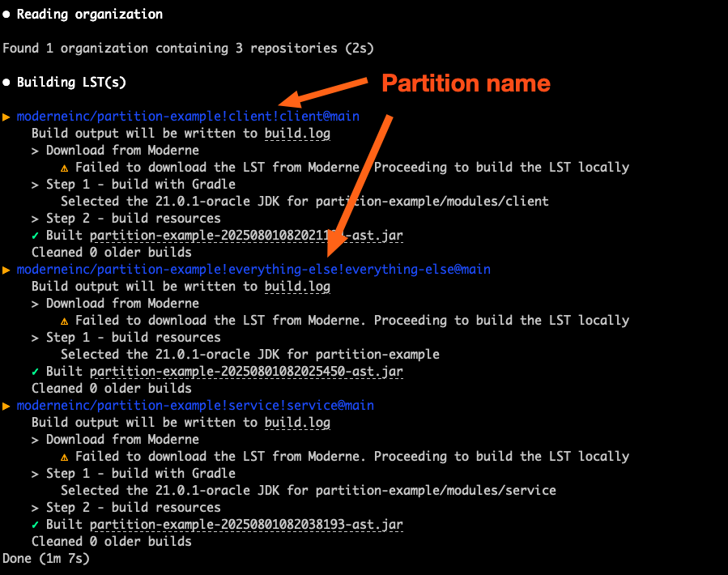Viewport: 728px width, 575px height.
Task: Click "Step 1 - build resources" under everything-else
Action: tap(134, 338)
